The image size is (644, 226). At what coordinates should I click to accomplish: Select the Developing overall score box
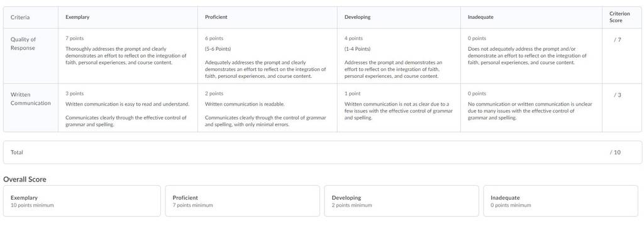(x=401, y=201)
